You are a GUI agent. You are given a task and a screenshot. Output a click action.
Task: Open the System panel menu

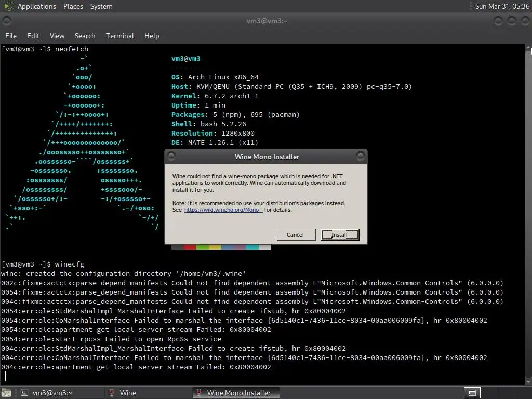click(x=101, y=6)
